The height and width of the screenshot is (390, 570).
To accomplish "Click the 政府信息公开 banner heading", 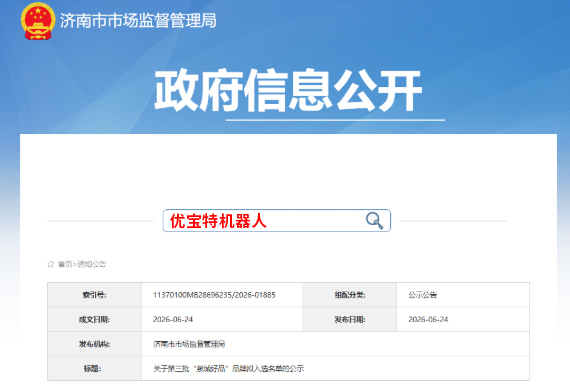I will pyautogui.click(x=288, y=91).
